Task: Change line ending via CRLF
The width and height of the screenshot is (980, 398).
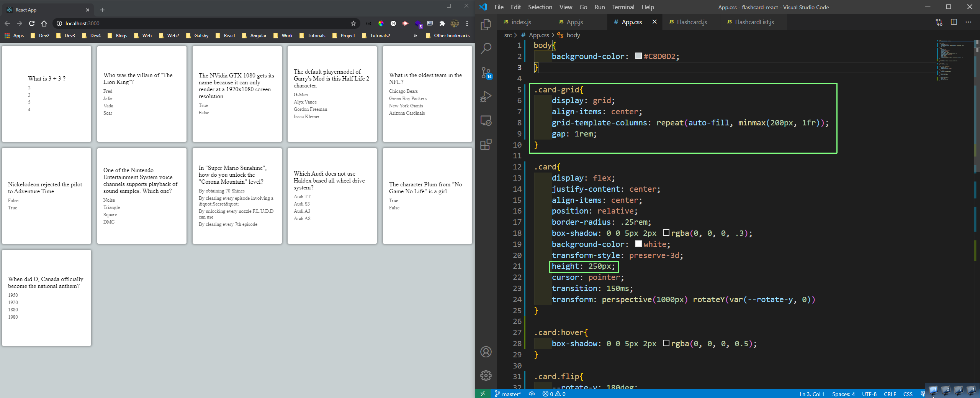Action: click(x=890, y=394)
